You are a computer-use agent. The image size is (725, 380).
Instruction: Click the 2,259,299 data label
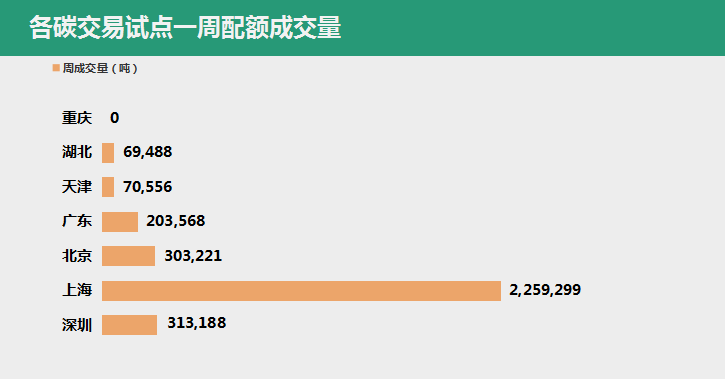click(545, 290)
